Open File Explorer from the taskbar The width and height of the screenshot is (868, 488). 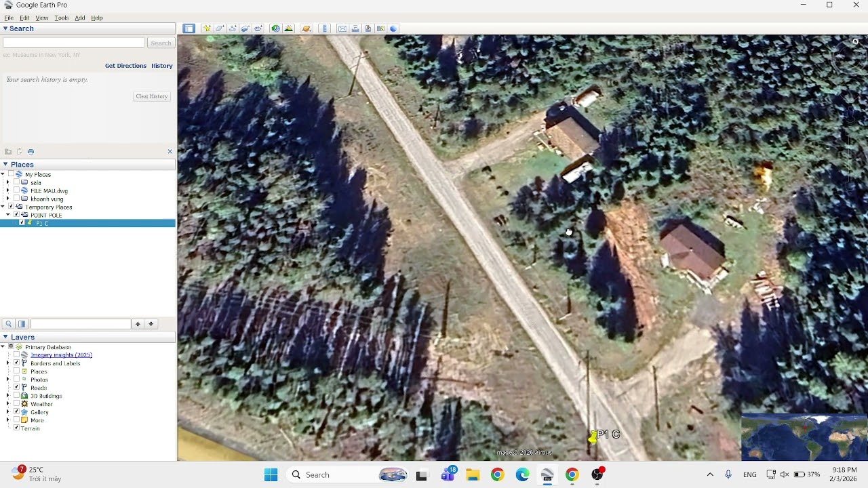point(472,474)
